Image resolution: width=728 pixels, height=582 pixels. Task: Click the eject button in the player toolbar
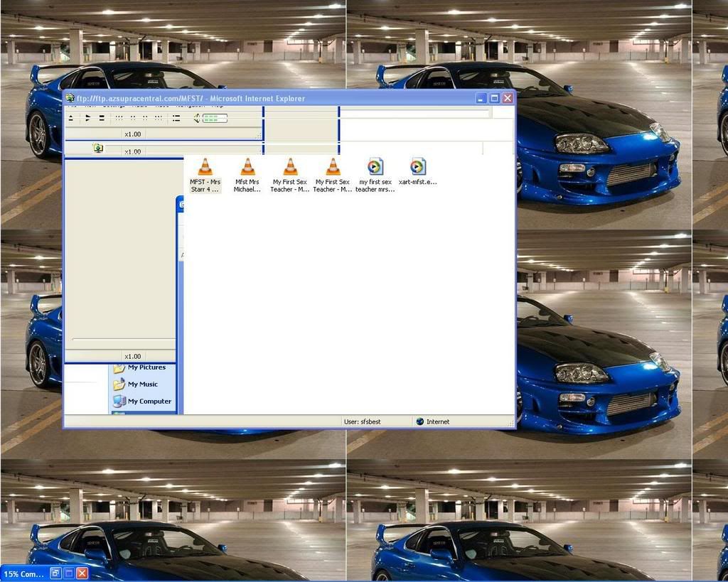click(x=71, y=119)
